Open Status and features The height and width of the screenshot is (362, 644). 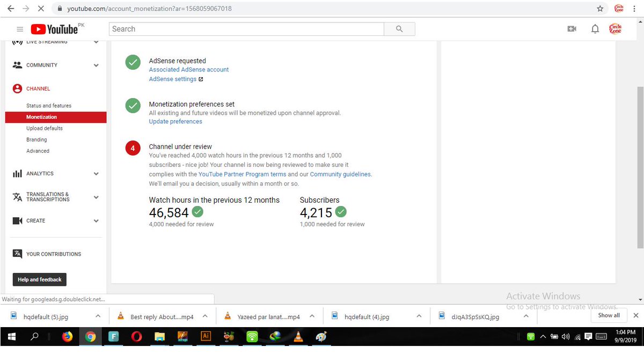click(49, 106)
